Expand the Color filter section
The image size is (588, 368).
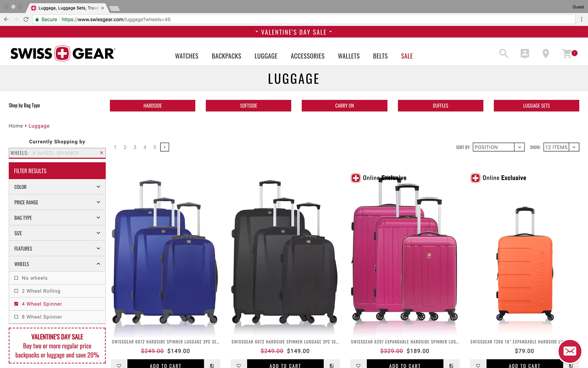tap(57, 187)
